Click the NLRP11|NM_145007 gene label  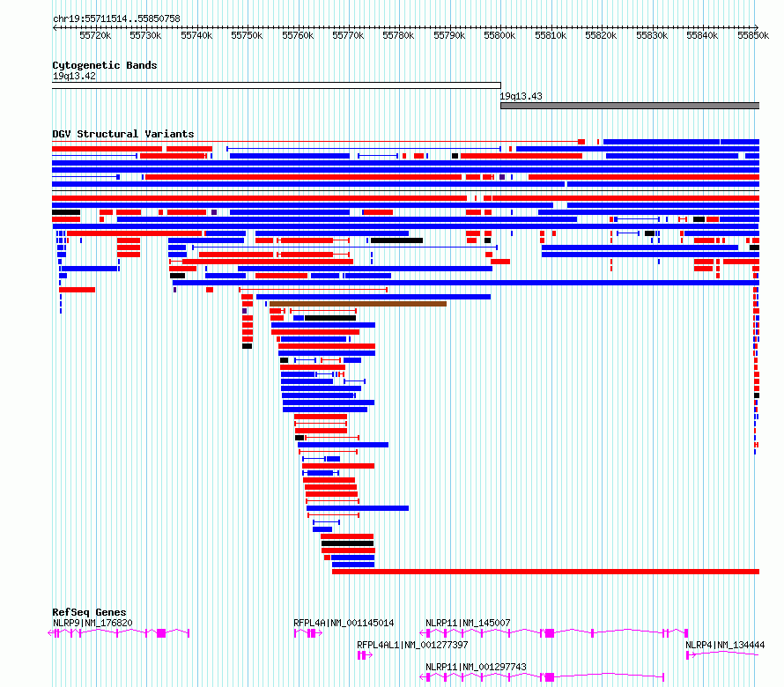pos(468,623)
